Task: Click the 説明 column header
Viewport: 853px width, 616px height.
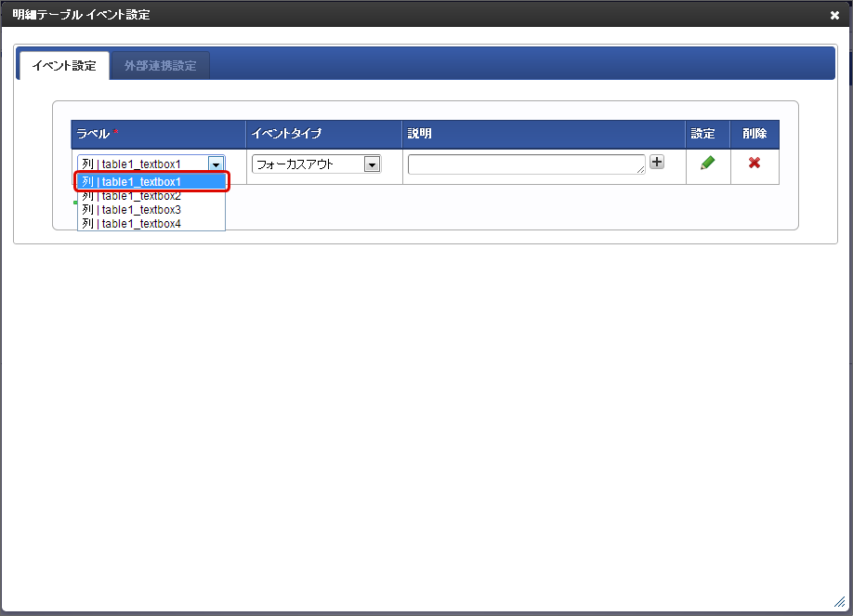Action: point(544,134)
